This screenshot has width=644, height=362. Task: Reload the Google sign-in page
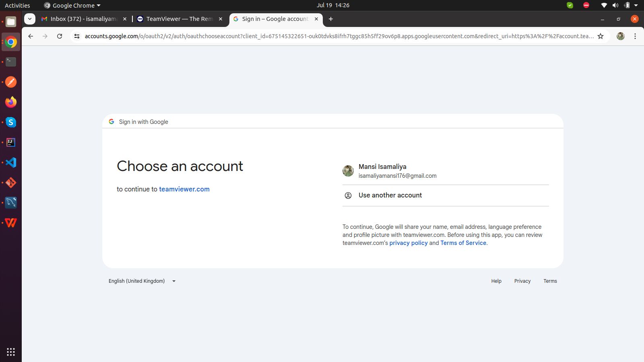[60, 36]
